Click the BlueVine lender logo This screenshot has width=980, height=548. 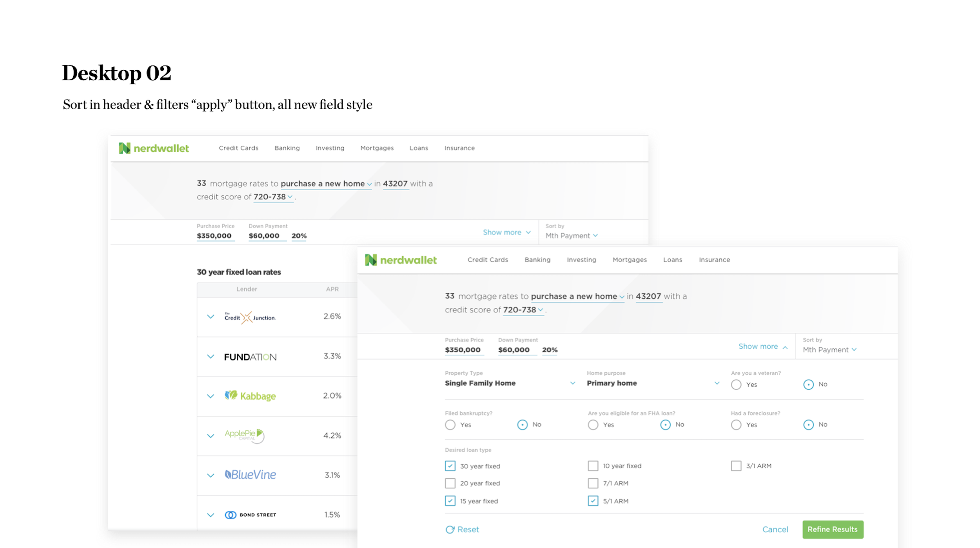[x=250, y=475]
